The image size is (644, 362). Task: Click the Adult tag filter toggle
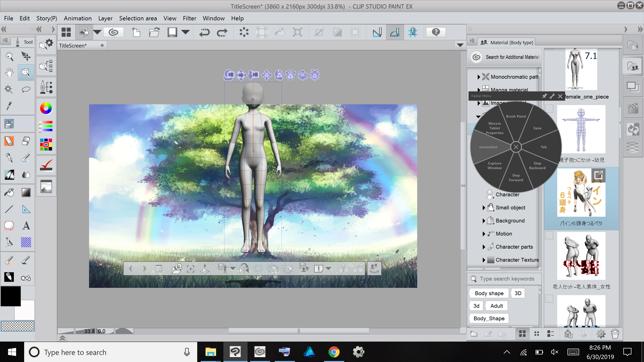497,305
